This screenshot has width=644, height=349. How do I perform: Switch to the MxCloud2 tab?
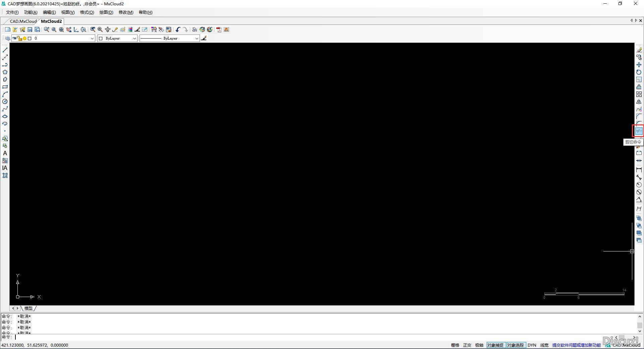(51, 21)
